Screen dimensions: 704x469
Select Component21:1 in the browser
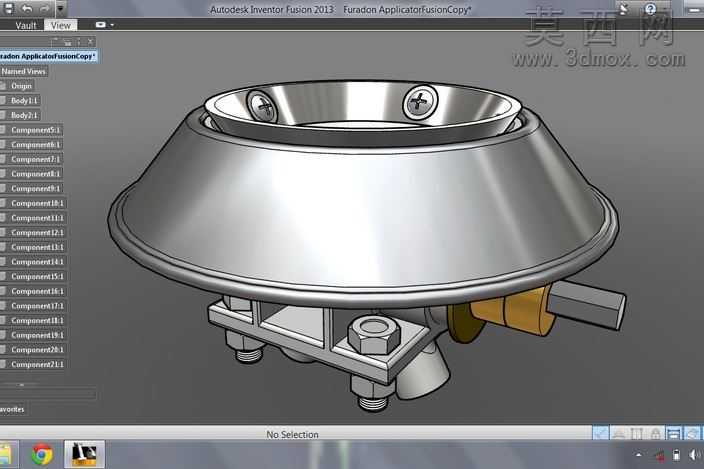[x=38, y=364]
